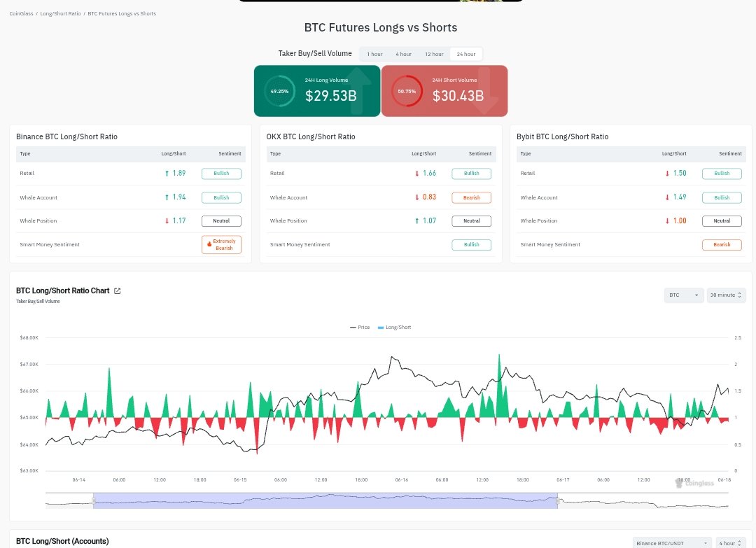Select the 12 hour tab
The width and height of the screenshot is (756, 548).
coord(434,54)
